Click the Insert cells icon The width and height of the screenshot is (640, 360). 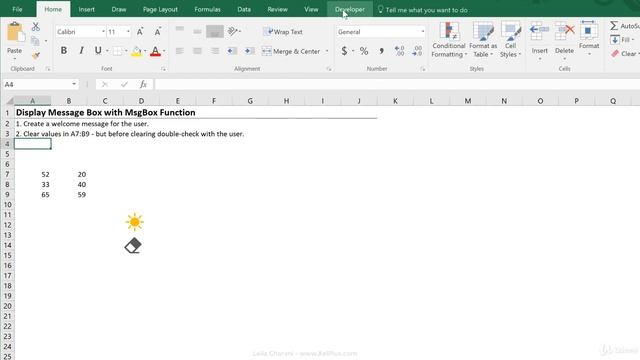539,30
